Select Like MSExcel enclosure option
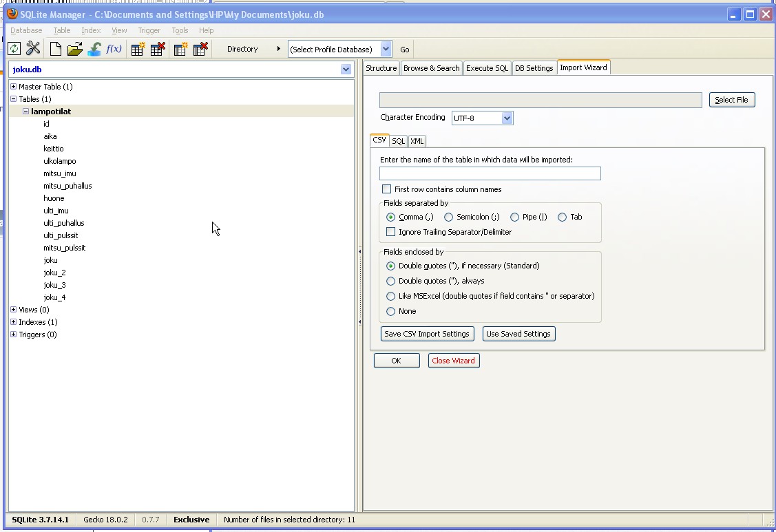776x532 pixels. click(x=390, y=296)
